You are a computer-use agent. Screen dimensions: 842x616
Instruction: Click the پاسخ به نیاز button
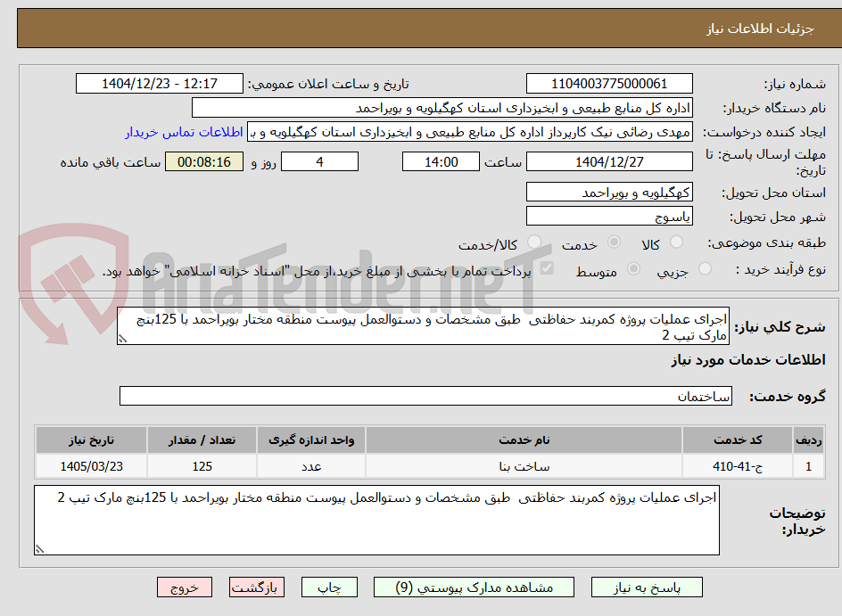tap(647, 587)
